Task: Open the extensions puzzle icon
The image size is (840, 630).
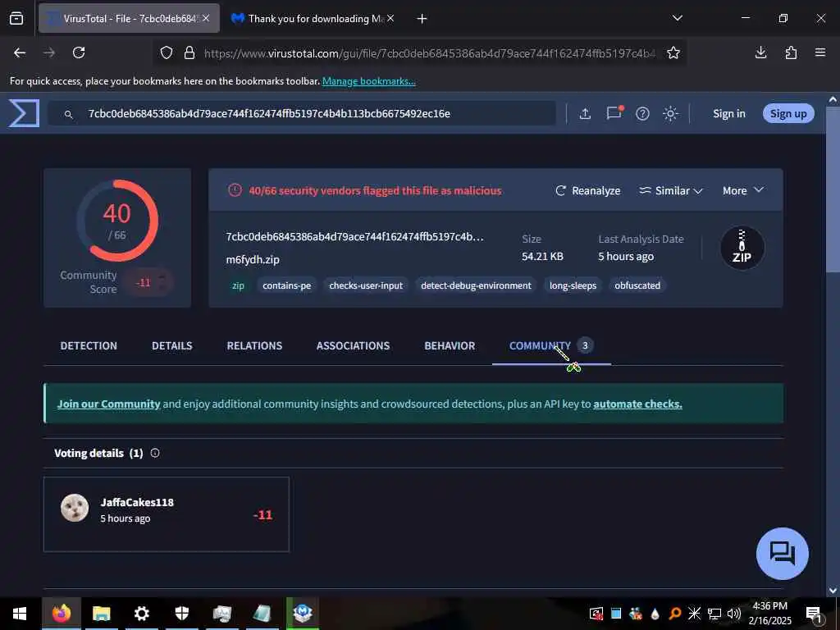Action: click(x=791, y=52)
